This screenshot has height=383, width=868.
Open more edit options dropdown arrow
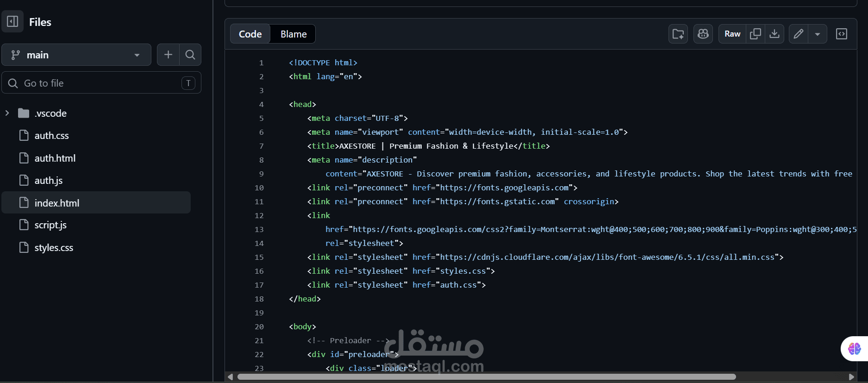point(818,34)
